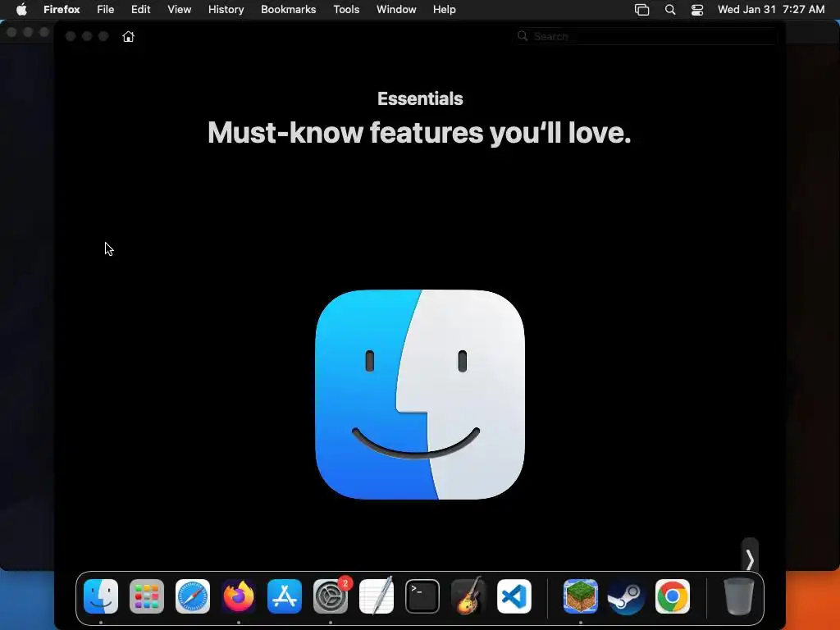This screenshot has height=630, width=840.
Task: Open Control Center in menu bar
Action: click(697, 9)
